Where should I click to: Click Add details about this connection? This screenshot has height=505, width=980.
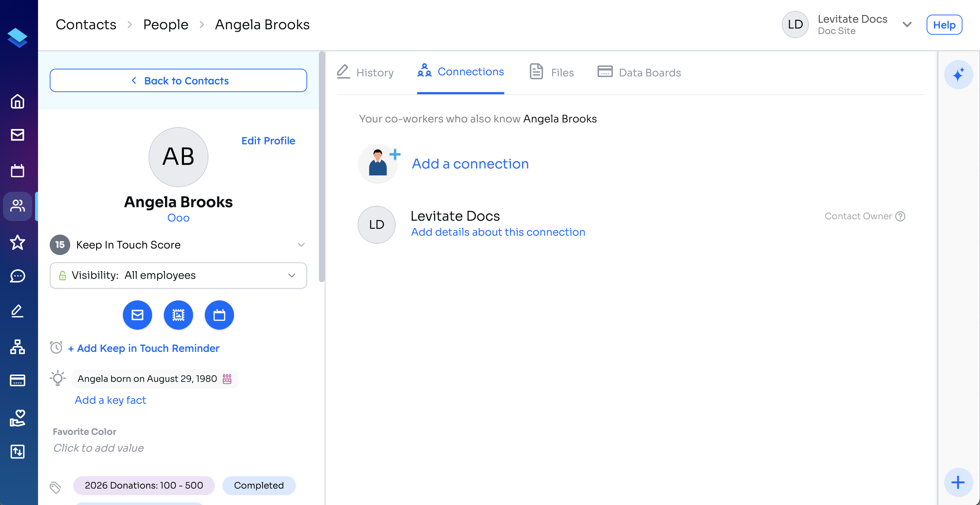[498, 232]
